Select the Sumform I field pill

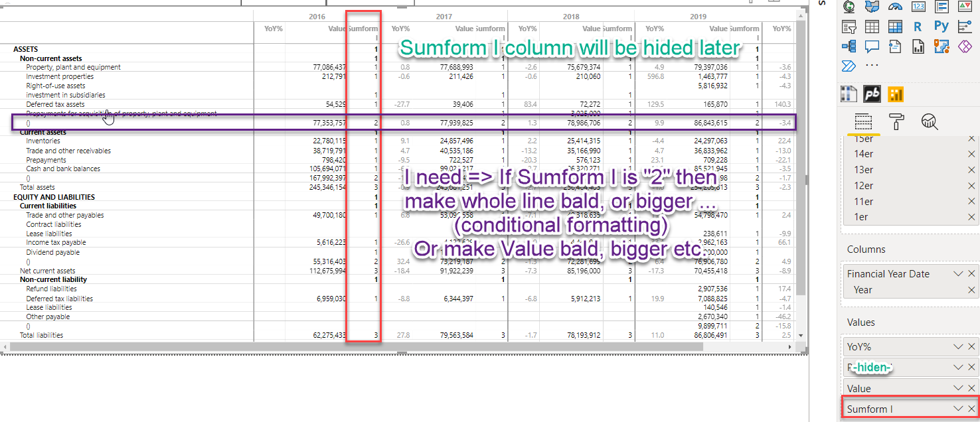(910, 409)
